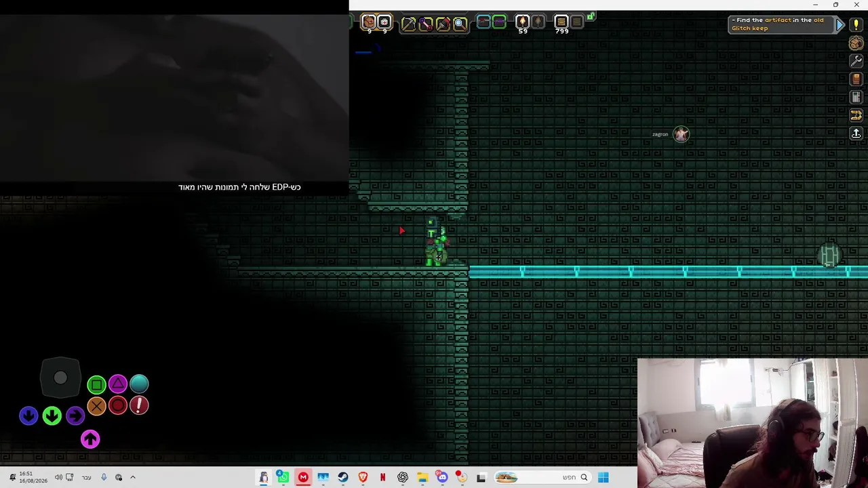Click the orange X controller button overlay
This screenshot has height=488, width=868.
pos(96,406)
